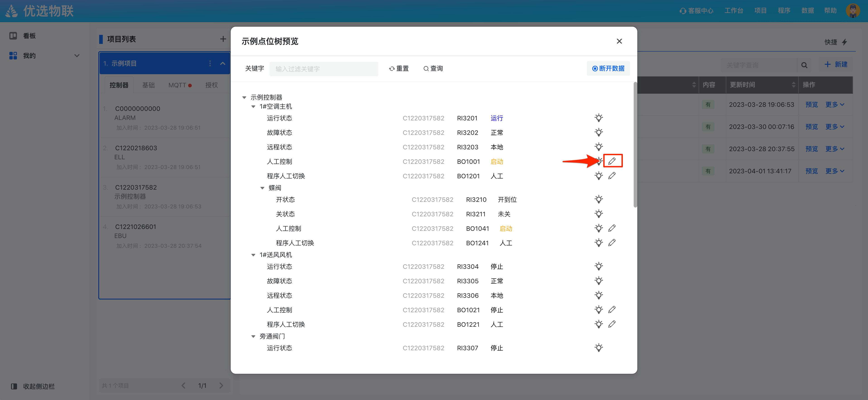
Task: Collapse the 蝶阀 tree node
Action: point(262,188)
